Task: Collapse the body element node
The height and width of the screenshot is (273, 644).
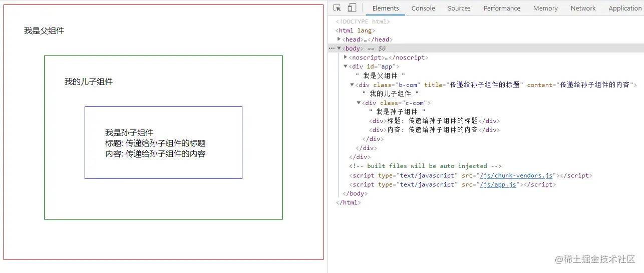Action: coord(339,48)
